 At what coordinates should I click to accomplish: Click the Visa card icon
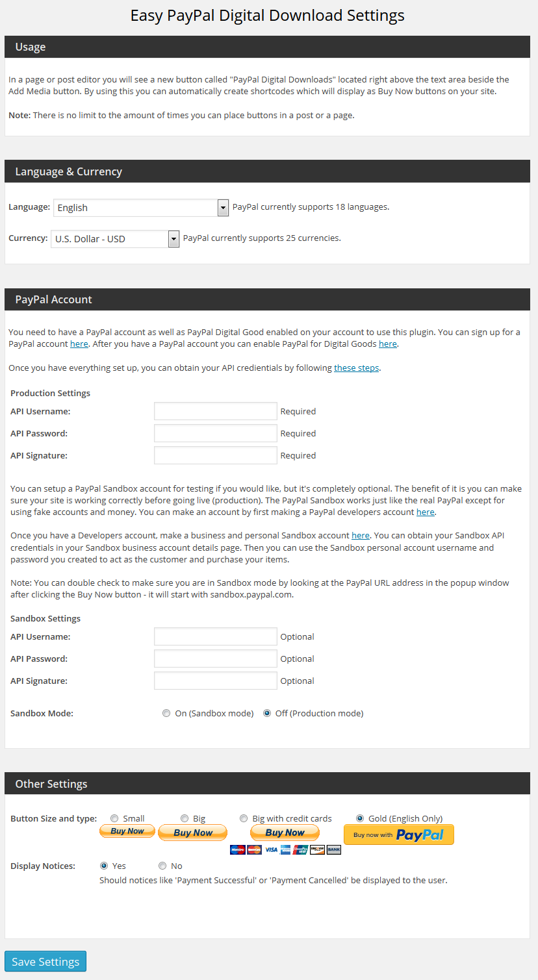click(270, 849)
